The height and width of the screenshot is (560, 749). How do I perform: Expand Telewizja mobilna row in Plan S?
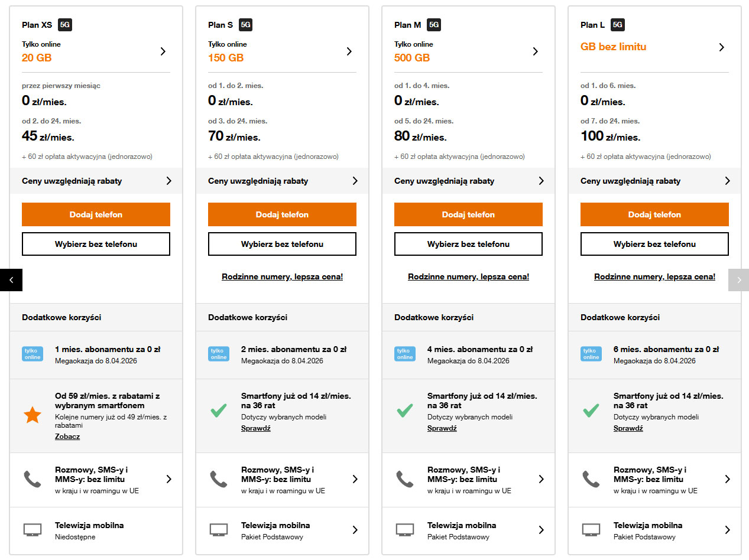click(355, 530)
